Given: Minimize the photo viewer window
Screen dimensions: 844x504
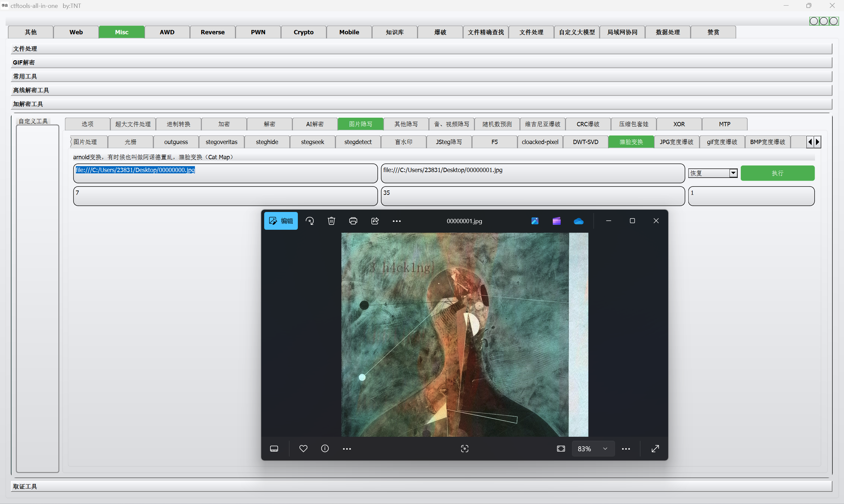Looking at the screenshot, I should [609, 221].
